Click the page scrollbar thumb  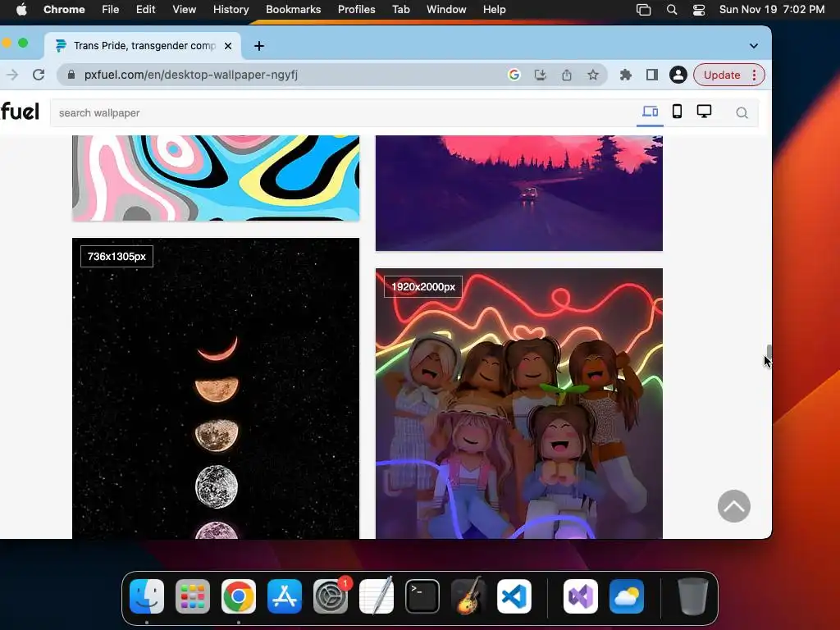(769, 354)
